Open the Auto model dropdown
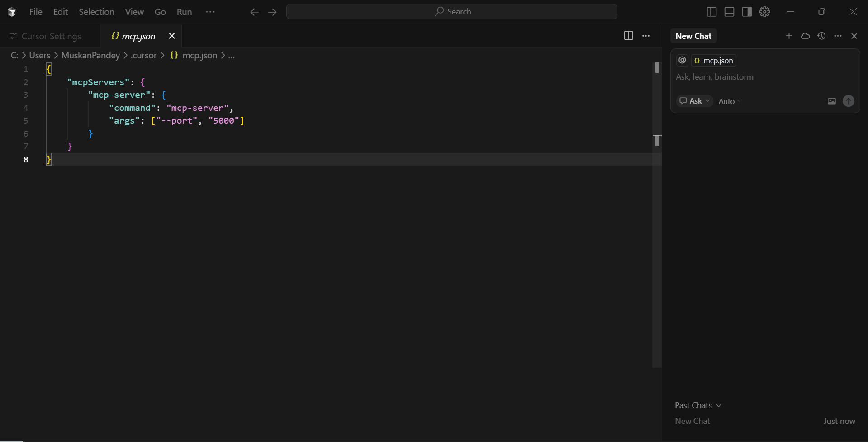 (x=730, y=101)
